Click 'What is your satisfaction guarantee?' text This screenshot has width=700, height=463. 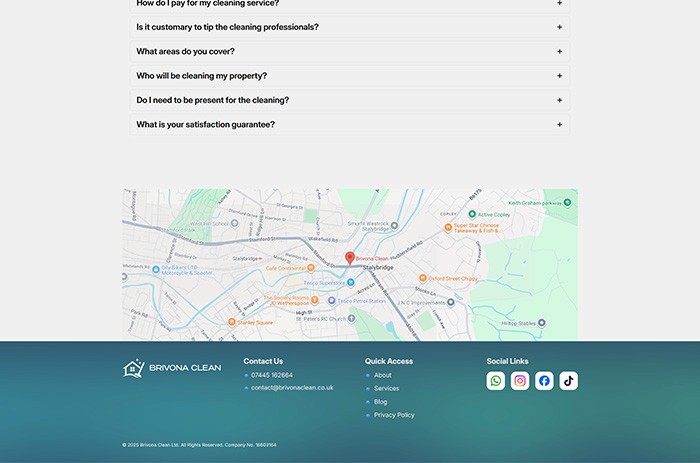click(x=205, y=125)
